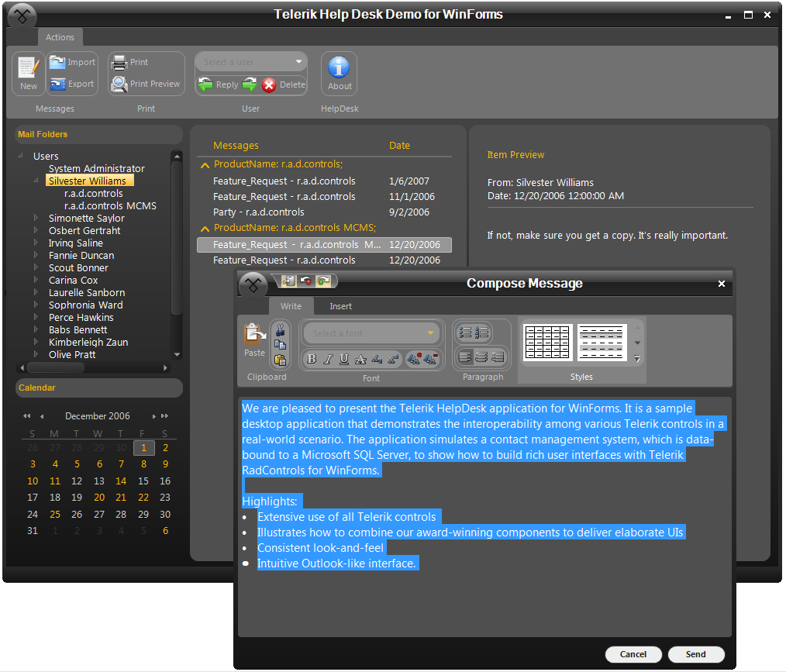The image size is (786, 672).
Task: Send the composed message
Action: pos(695,654)
